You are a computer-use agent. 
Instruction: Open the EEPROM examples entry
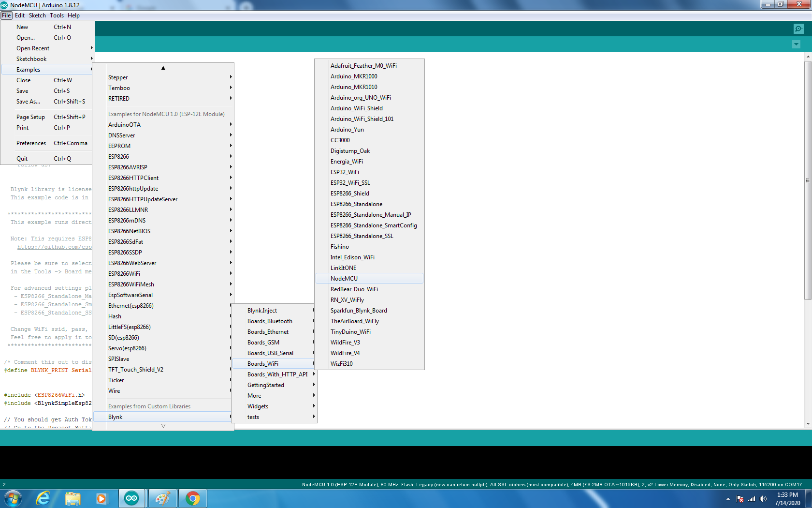[163, 146]
